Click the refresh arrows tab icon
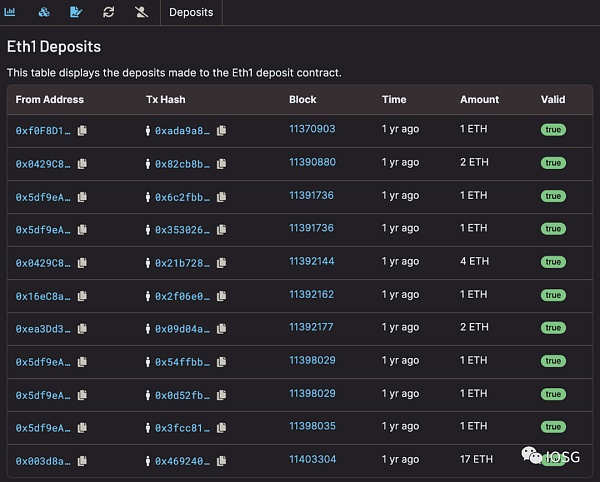The height and width of the screenshot is (482, 600). [x=109, y=12]
